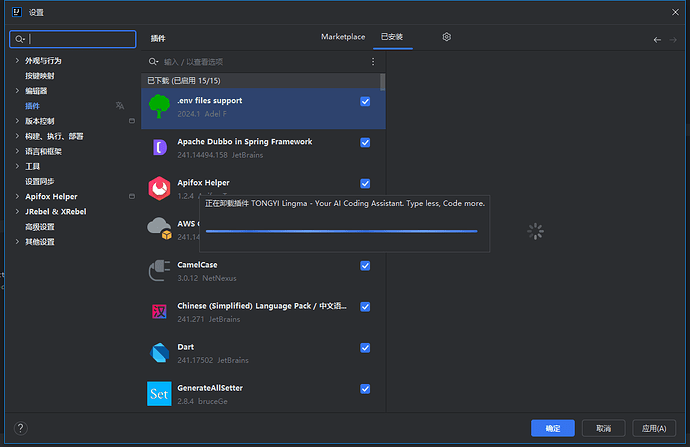
Task: Focus the plugin search input field
Action: point(264,62)
